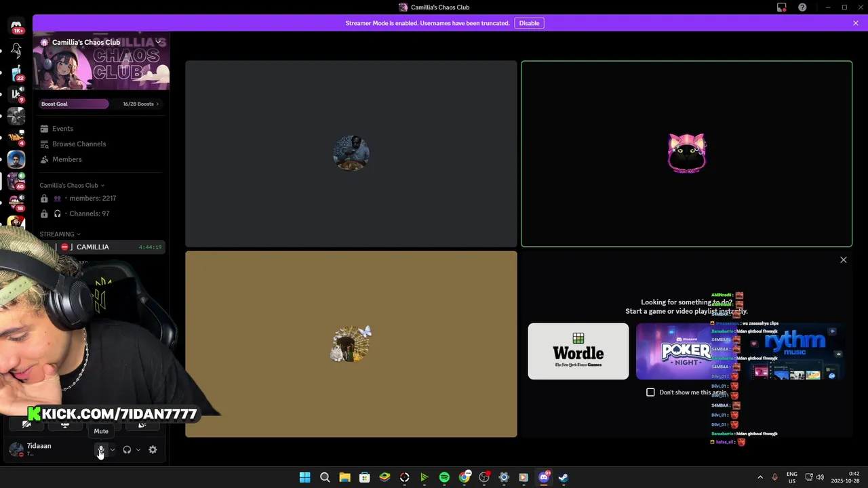Check 'Don't show me this again' checkbox
Screen dimensions: 868x488
(x=650, y=392)
